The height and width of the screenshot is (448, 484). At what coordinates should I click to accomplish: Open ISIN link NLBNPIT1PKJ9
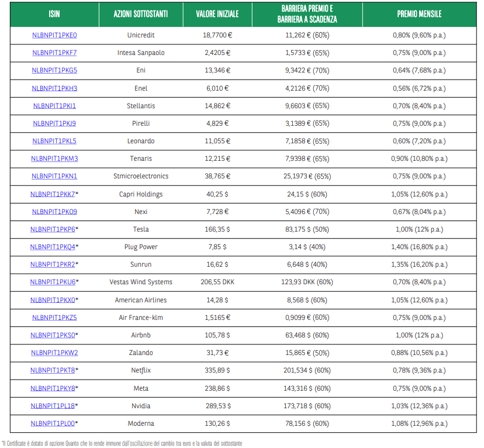point(54,123)
